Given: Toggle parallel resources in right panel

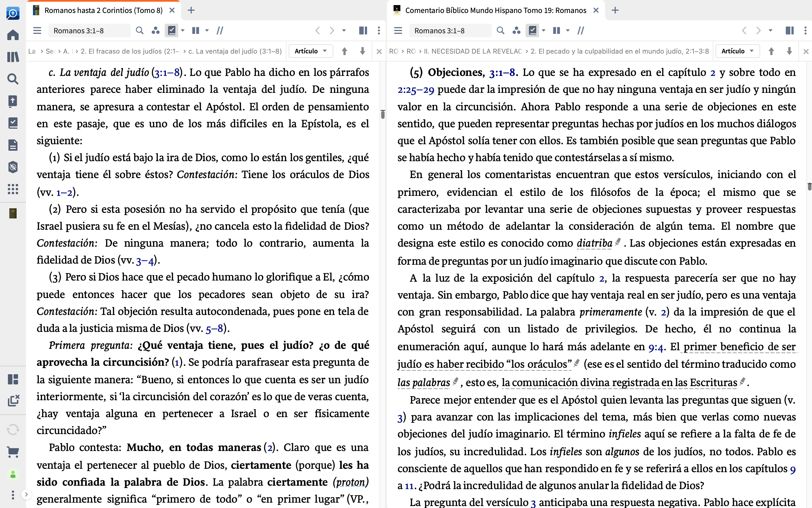Looking at the screenshot, I should pos(581,30).
